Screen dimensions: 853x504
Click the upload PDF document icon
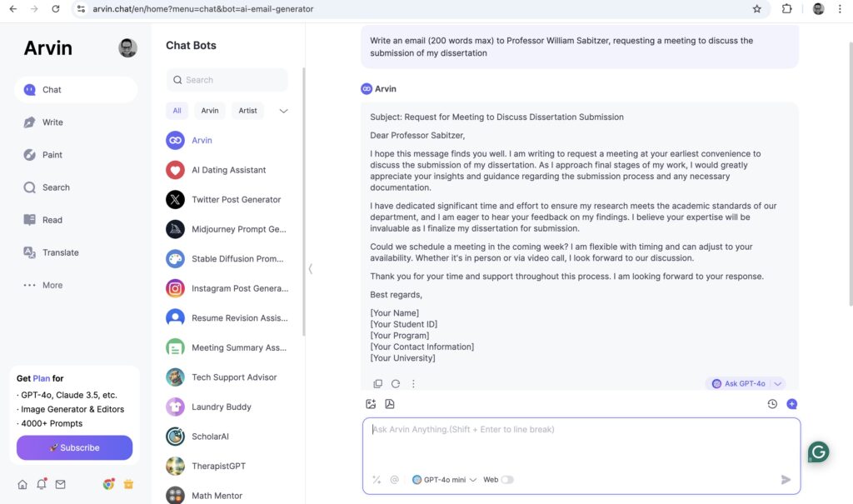click(390, 404)
